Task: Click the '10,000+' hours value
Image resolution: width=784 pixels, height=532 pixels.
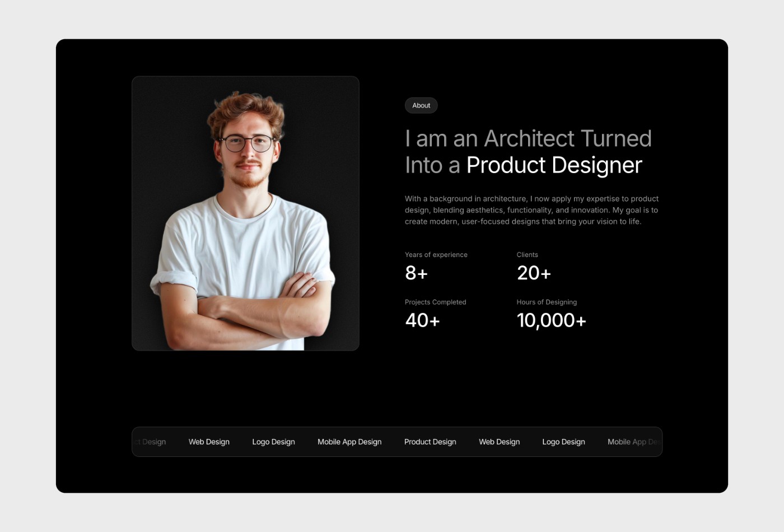Action: (551, 320)
